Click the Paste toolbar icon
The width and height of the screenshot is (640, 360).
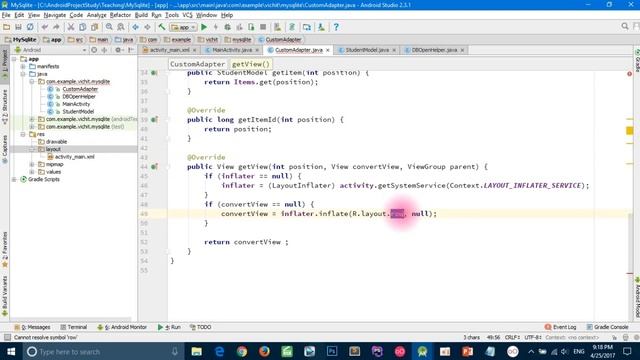click(x=94, y=27)
